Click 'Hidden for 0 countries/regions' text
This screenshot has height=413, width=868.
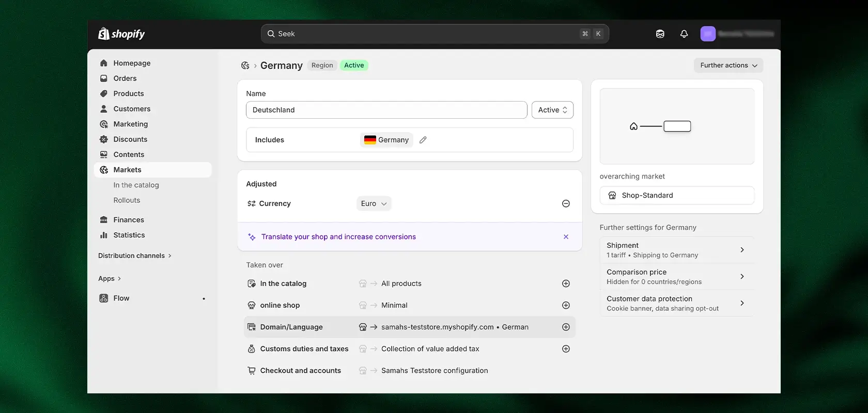click(x=654, y=282)
